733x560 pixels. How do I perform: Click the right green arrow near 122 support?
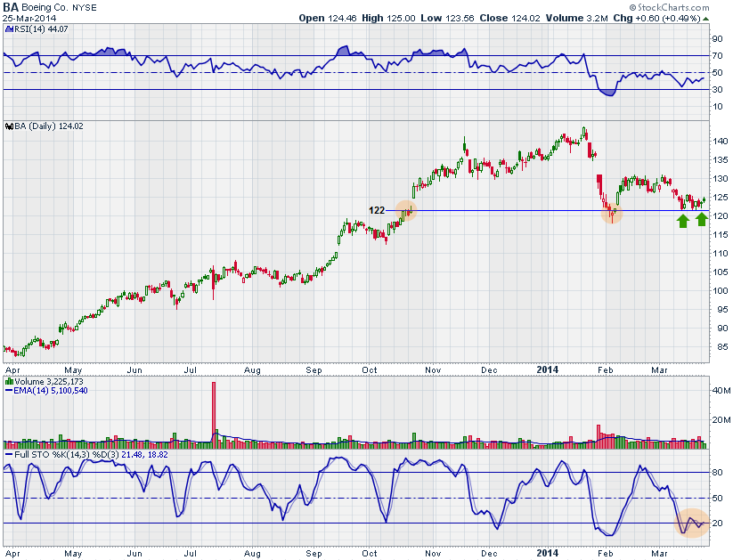click(x=702, y=219)
